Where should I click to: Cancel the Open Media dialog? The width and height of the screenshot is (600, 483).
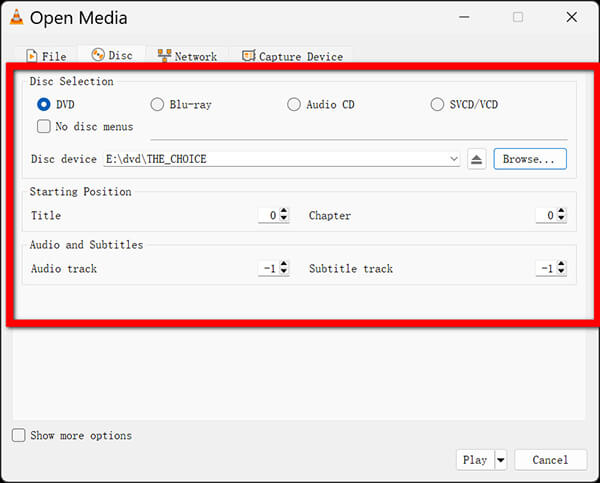(550, 460)
